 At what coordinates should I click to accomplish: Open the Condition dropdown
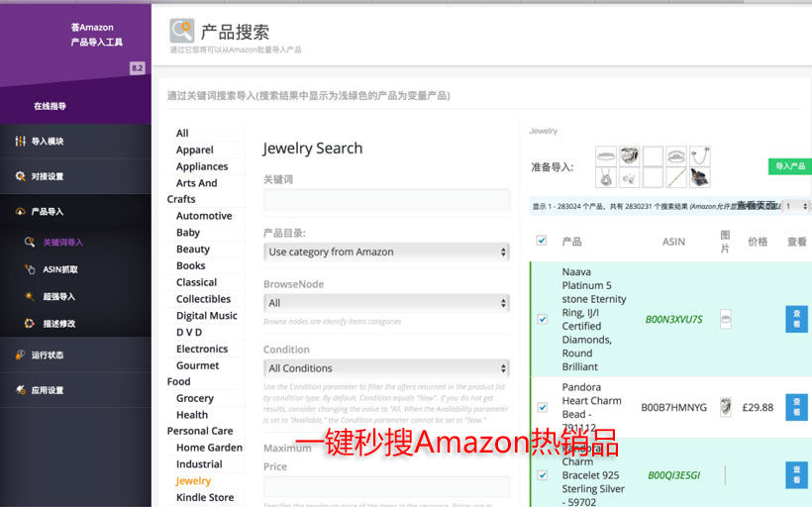click(x=386, y=368)
